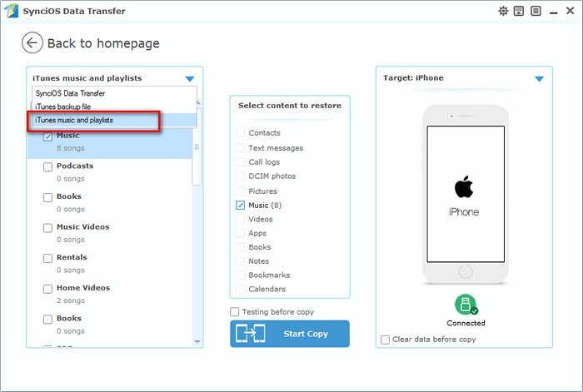The image size is (583, 392).
Task: Close the SynciOS Data Transfer window
Action: [x=570, y=11]
